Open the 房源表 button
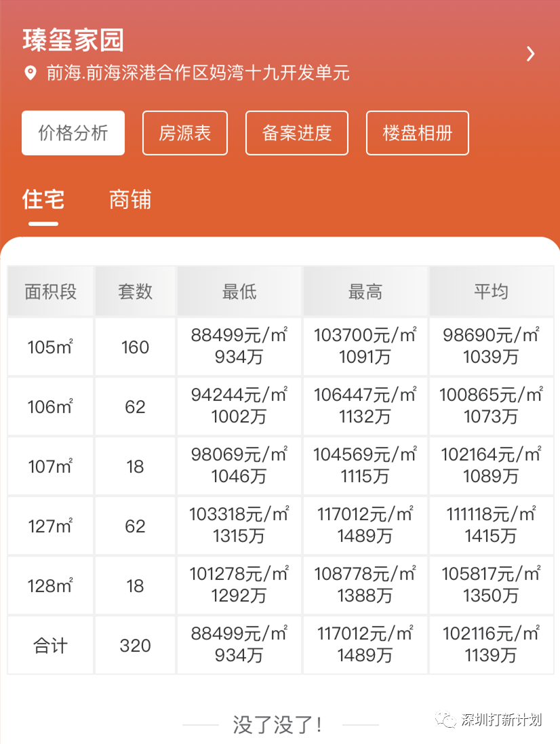Screen dimensions: 560x744 click(185, 133)
